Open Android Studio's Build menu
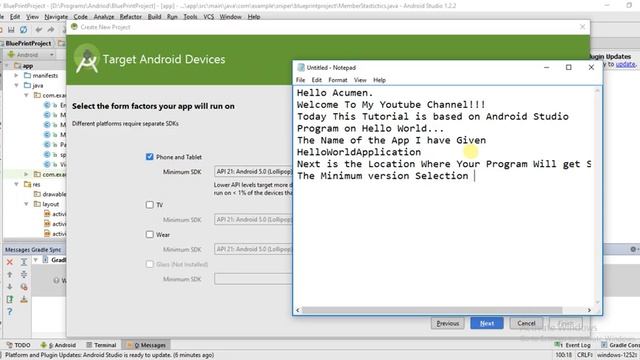 coord(154,17)
